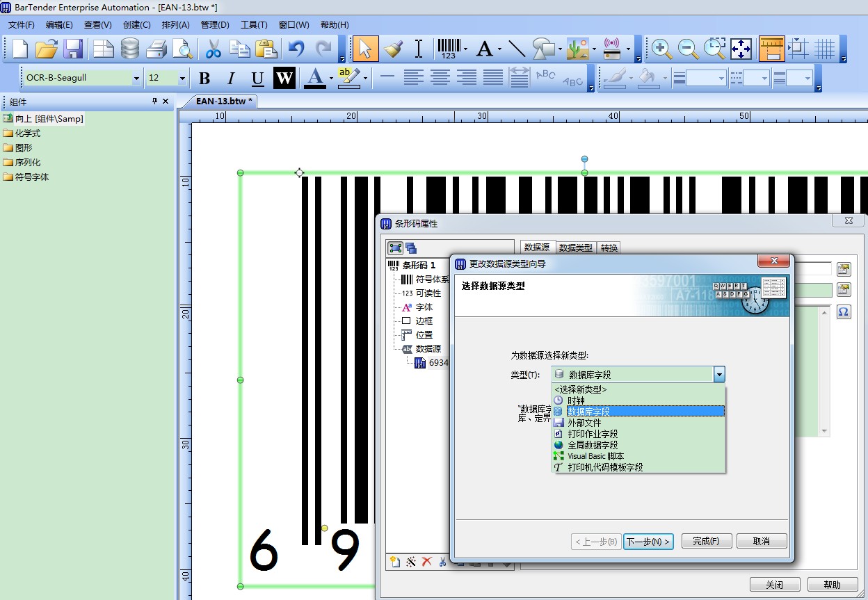868x600 pixels.
Task: Open the 工具(T) menu
Action: pos(254,25)
